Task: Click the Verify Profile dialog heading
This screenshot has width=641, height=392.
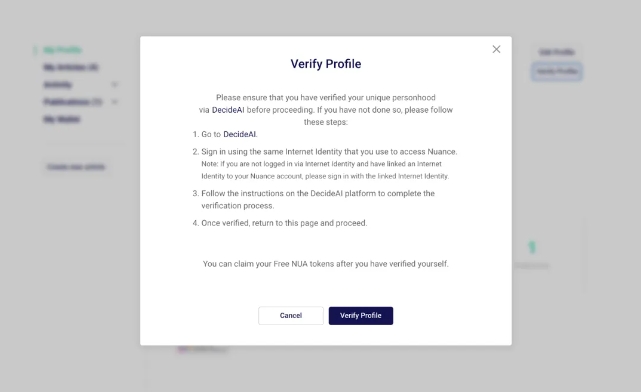Action: (326, 64)
